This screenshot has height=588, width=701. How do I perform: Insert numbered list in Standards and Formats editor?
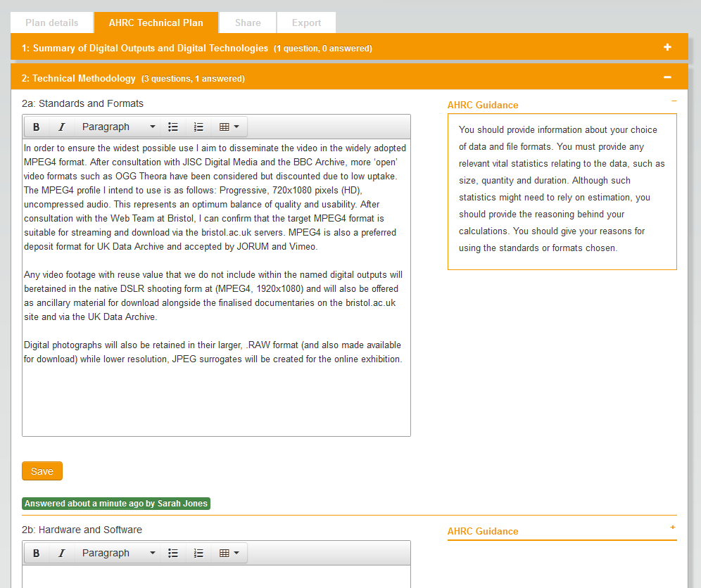[198, 127]
